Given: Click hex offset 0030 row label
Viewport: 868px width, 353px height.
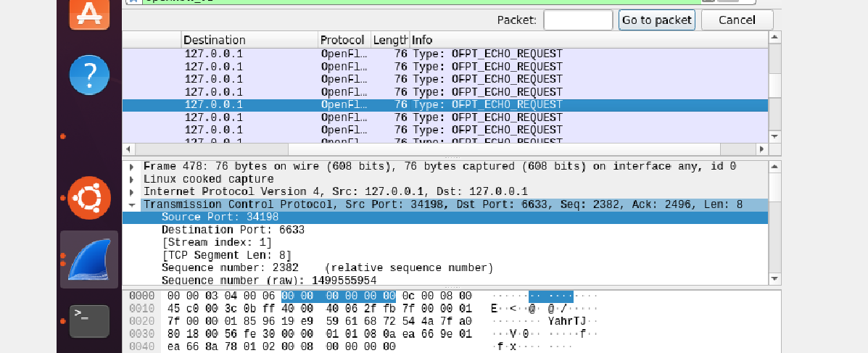Looking at the screenshot, I should coord(141,333).
